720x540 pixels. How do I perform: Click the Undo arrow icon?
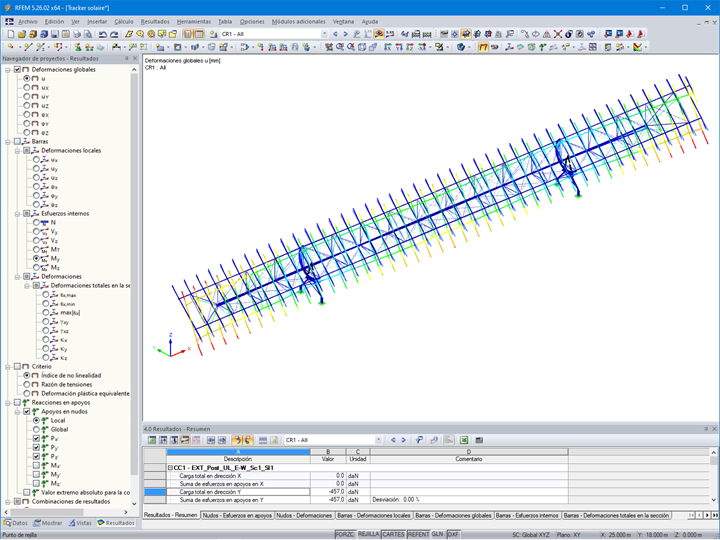tap(102, 34)
